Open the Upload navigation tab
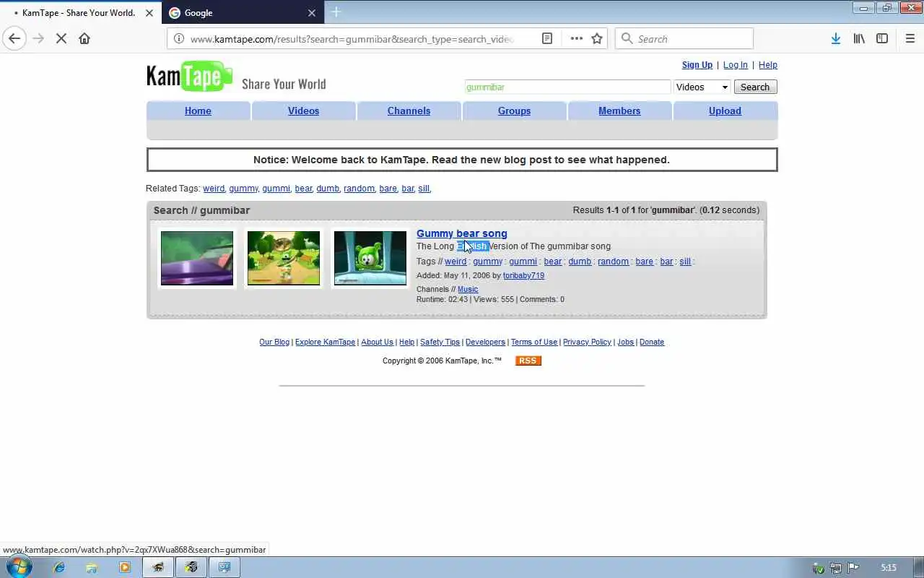The height and width of the screenshot is (578, 924). [x=725, y=111]
